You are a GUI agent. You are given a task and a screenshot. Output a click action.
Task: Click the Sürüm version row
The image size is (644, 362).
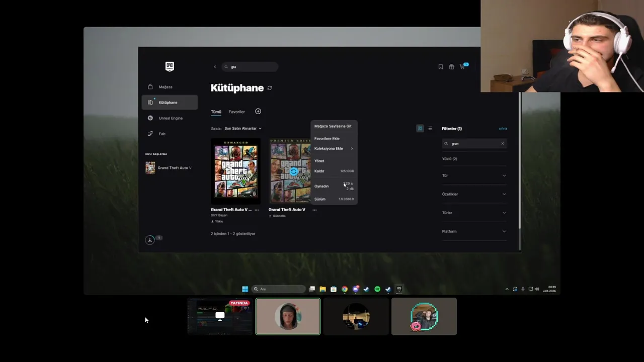(x=333, y=199)
